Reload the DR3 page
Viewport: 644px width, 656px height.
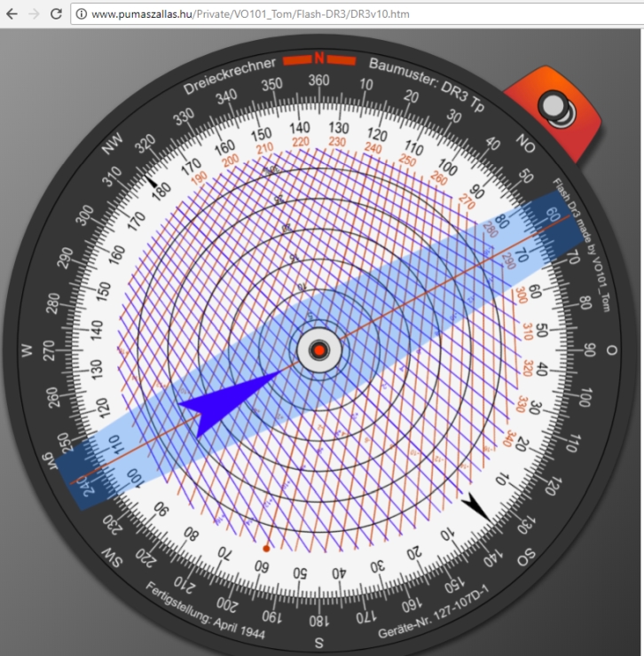click(56, 14)
